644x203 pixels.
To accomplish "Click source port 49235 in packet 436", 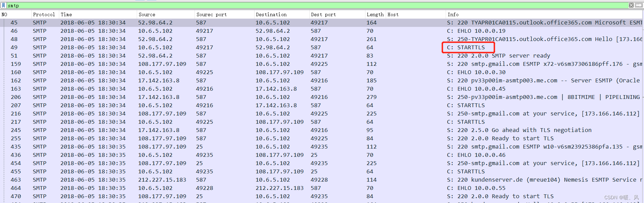I will (x=205, y=155).
